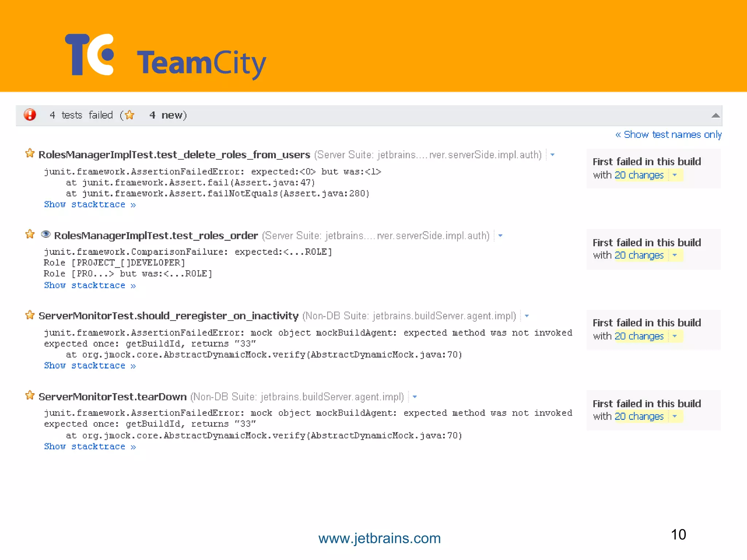Image resolution: width=747 pixels, height=560 pixels.
Task: Click the www.jetbrains.com footer link
Action: (379, 538)
